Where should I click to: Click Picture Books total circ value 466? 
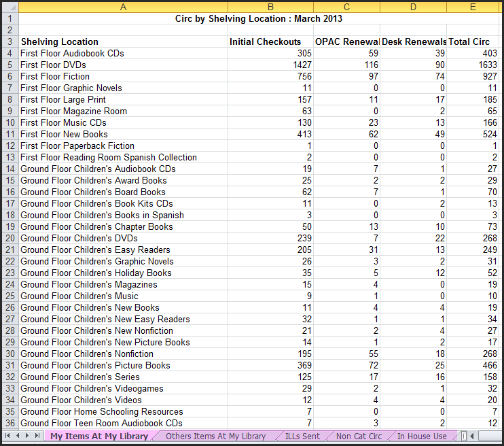473,366
